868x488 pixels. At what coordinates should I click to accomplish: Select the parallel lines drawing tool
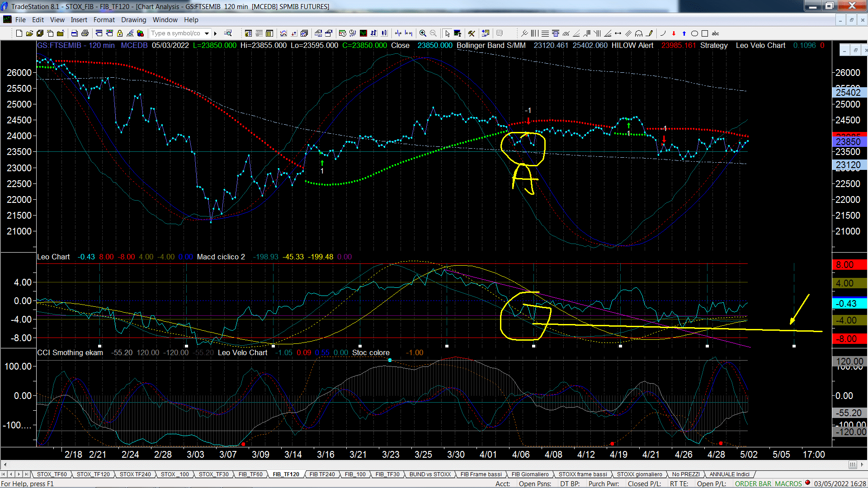628,33
